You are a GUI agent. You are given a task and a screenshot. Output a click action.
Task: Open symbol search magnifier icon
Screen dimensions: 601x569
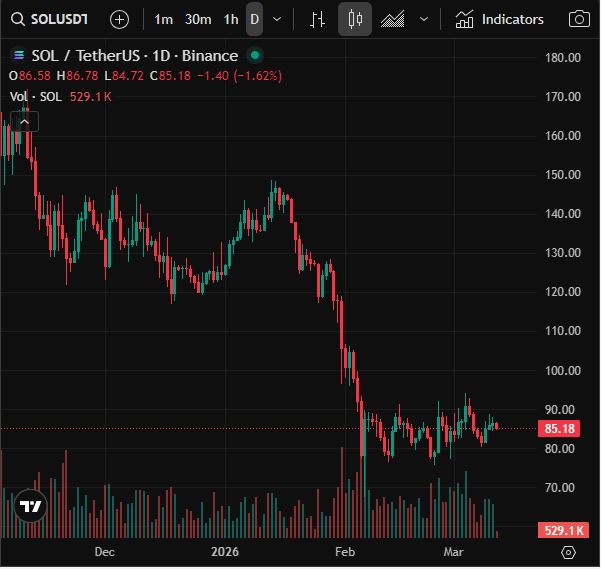point(18,19)
